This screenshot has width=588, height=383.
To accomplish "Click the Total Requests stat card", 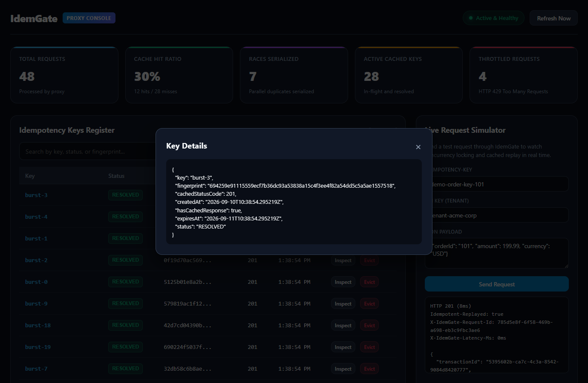I will [x=64, y=75].
